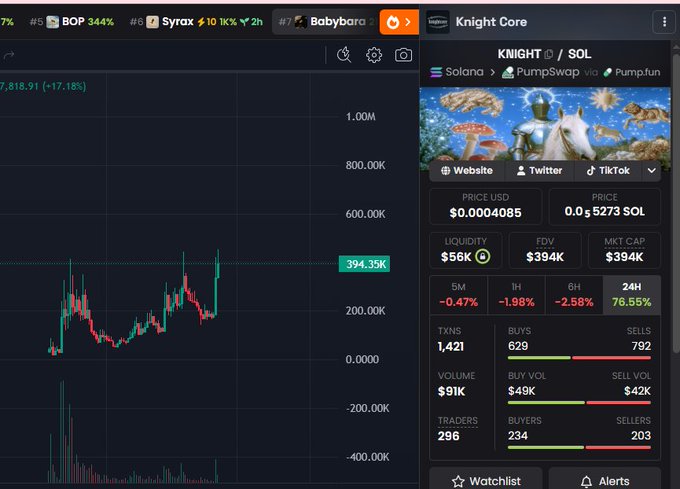This screenshot has height=489, width=680.
Task: Select the 24H timeframe tab
Action: point(631,295)
